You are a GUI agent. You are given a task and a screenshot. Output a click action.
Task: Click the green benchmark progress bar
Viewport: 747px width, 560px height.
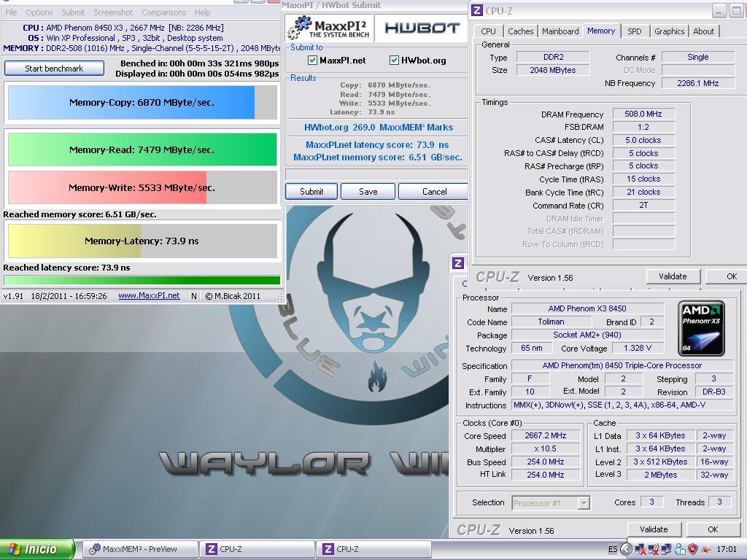click(x=142, y=280)
